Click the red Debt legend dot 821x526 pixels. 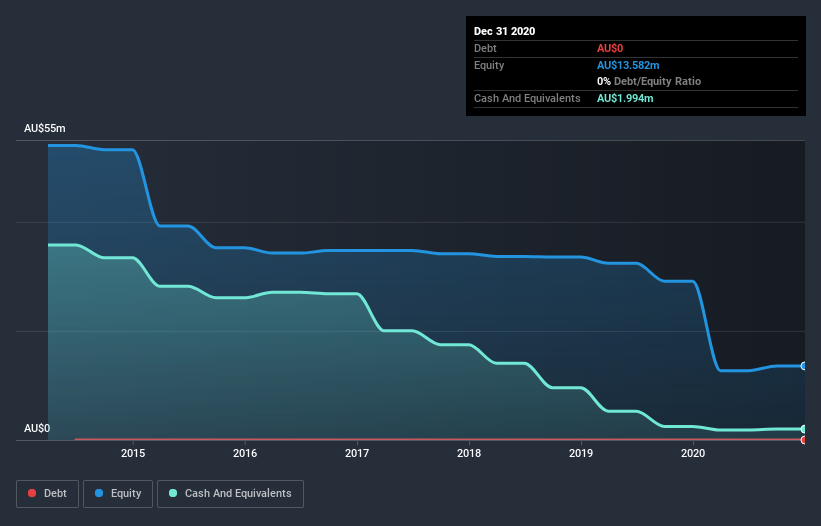(x=32, y=493)
